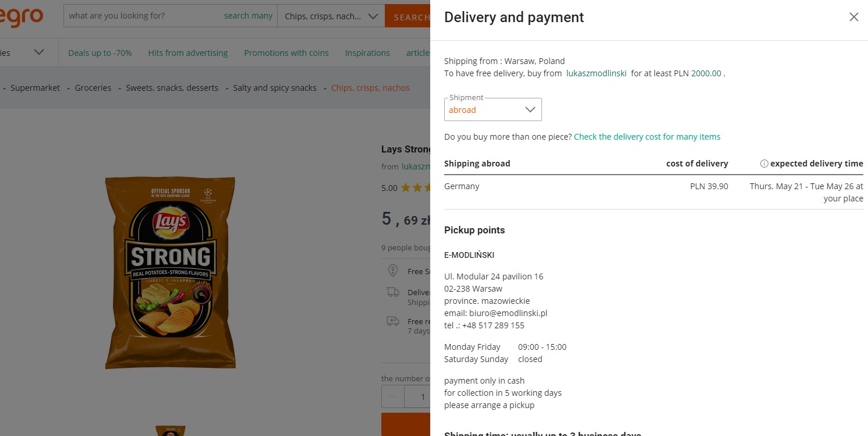Close the Delivery and payment panel
The height and width of the screenshot is (436, 868).
pyautogui.click(x=853, y=17)
